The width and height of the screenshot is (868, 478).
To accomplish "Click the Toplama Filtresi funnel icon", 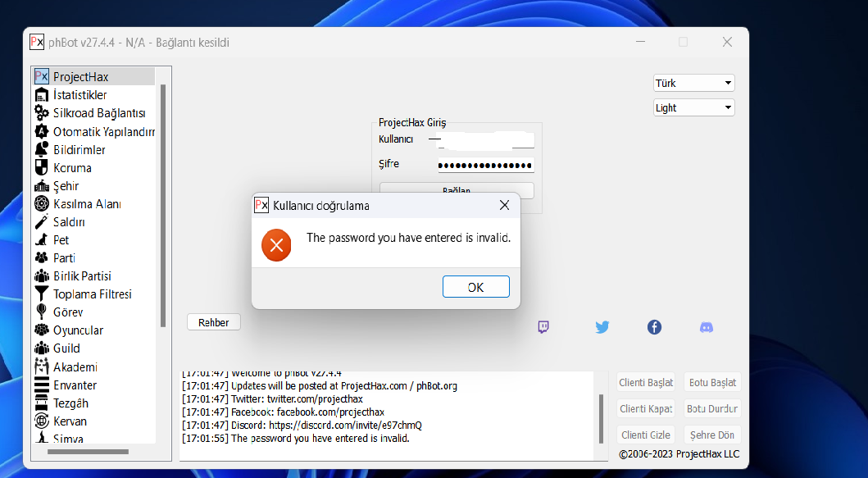I will click(x=41, y=294).
